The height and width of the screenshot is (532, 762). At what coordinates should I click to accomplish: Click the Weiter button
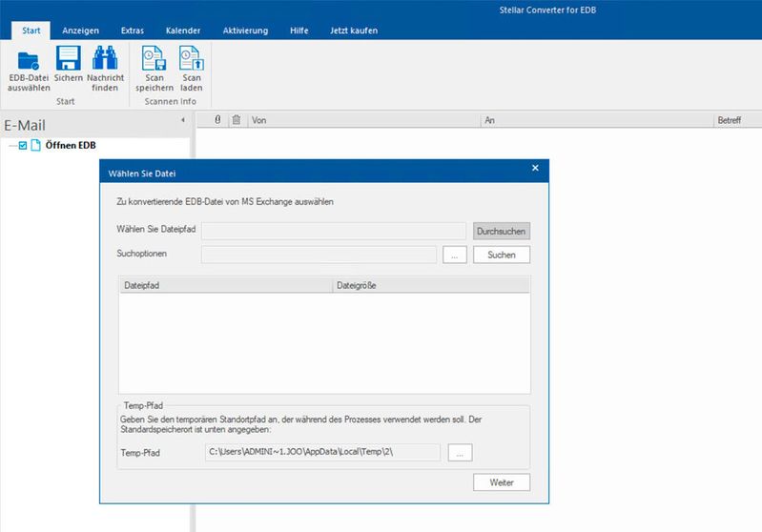coord(501,482)
